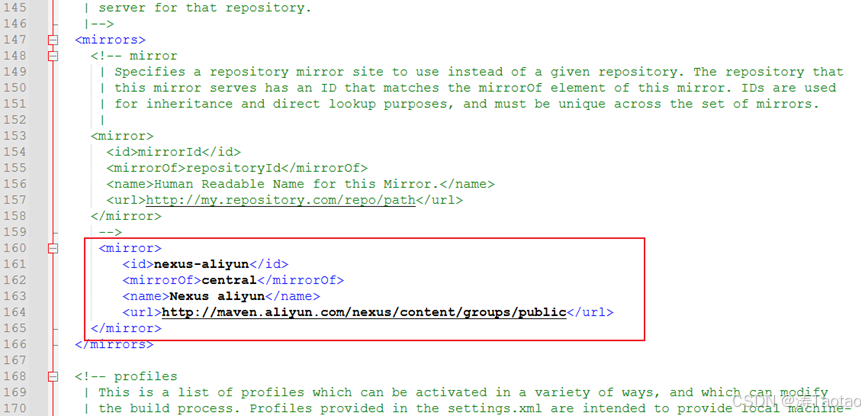Click line number 170 in the margin
Screen dimensions: 865x416
click(15, 409)
